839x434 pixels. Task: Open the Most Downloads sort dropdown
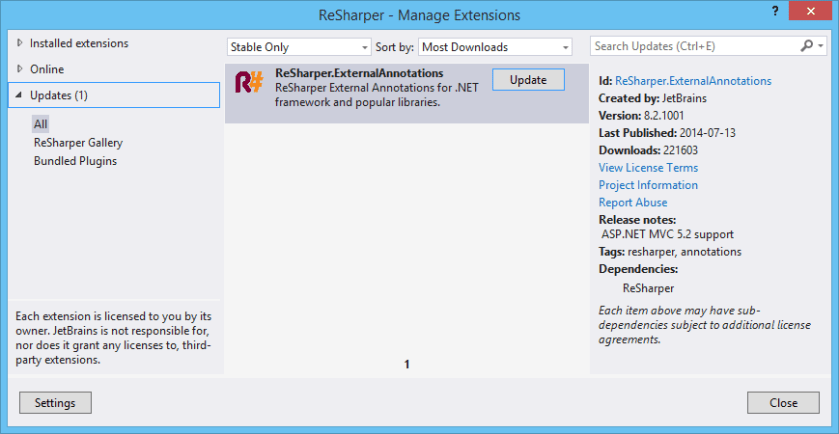[x=495, y=47]
